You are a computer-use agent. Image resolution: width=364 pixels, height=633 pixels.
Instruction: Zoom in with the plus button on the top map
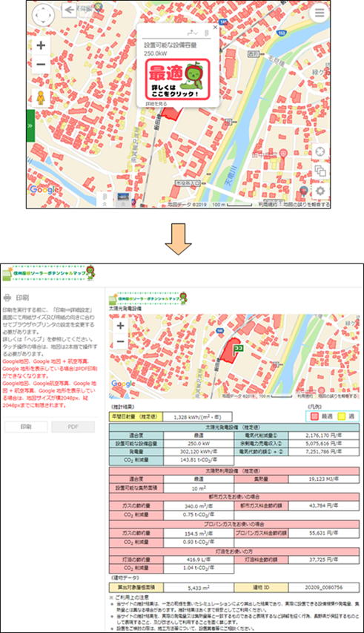(41, 45)
